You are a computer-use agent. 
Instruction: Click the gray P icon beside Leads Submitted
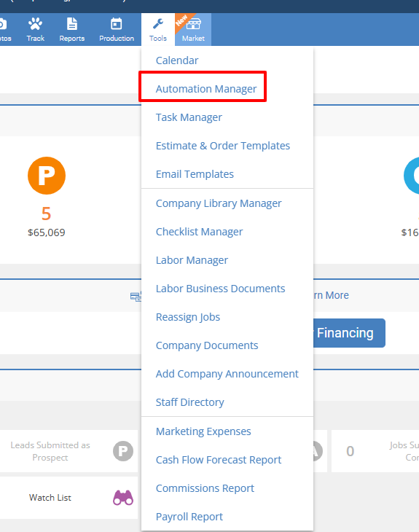tap(123, 451)
